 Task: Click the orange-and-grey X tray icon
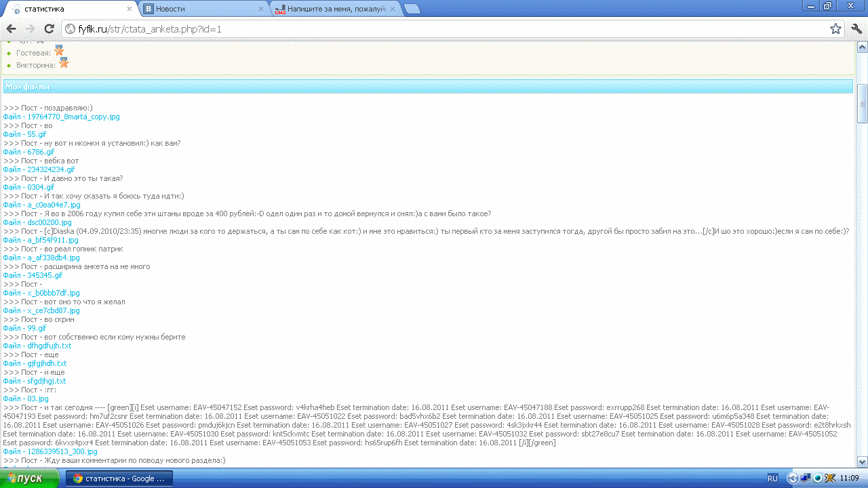click(x=830, y=478)
